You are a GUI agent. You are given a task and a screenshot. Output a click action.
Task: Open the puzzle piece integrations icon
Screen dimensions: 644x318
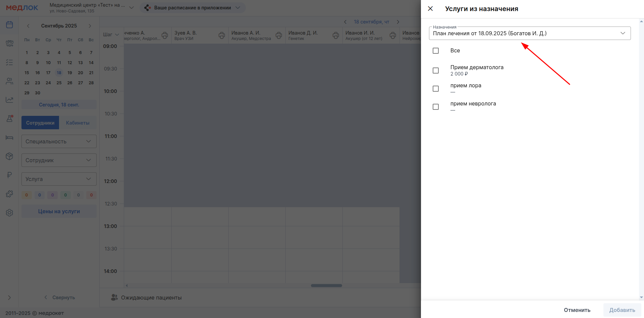[9, 194]
